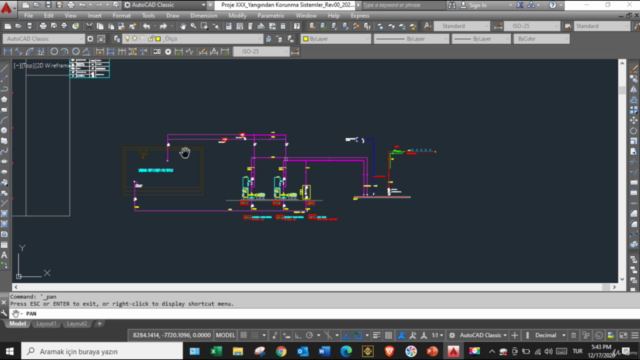Image resolution: width=640 pixels, height=360 pixels.
Task: Click the Plot printer icon in standard toolbar
Action: coord(43,26)
